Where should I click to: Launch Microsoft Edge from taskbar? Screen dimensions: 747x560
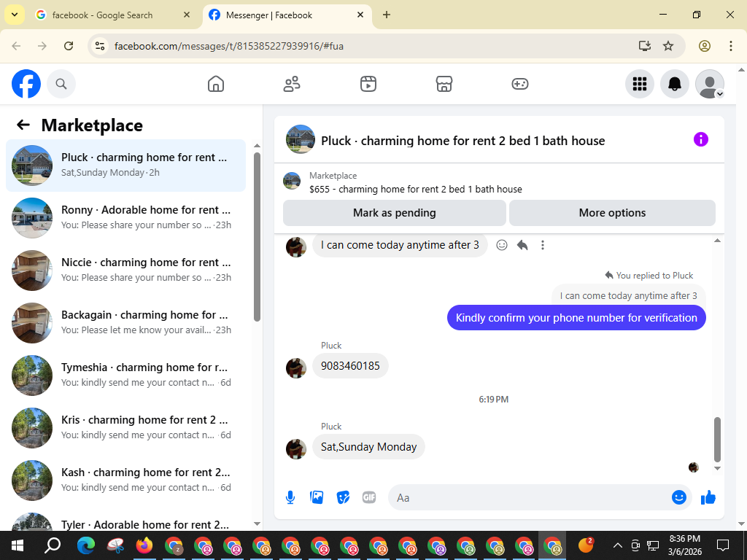click(86, 545)
